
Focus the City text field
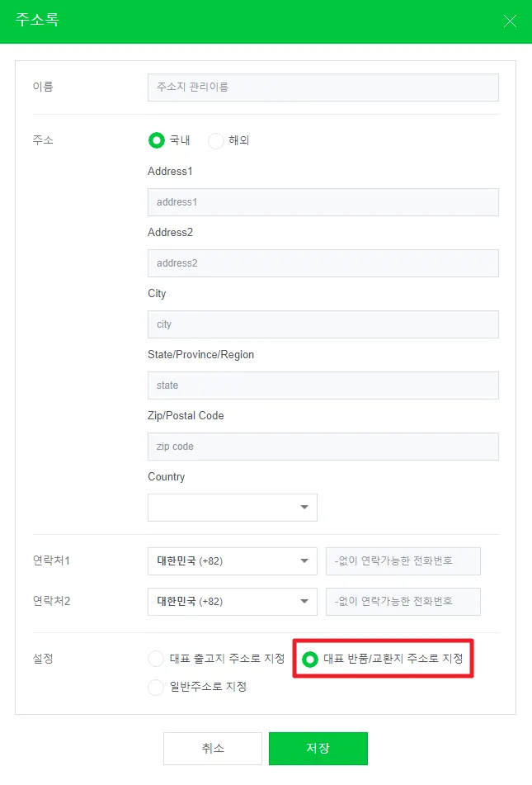(322, 324)
